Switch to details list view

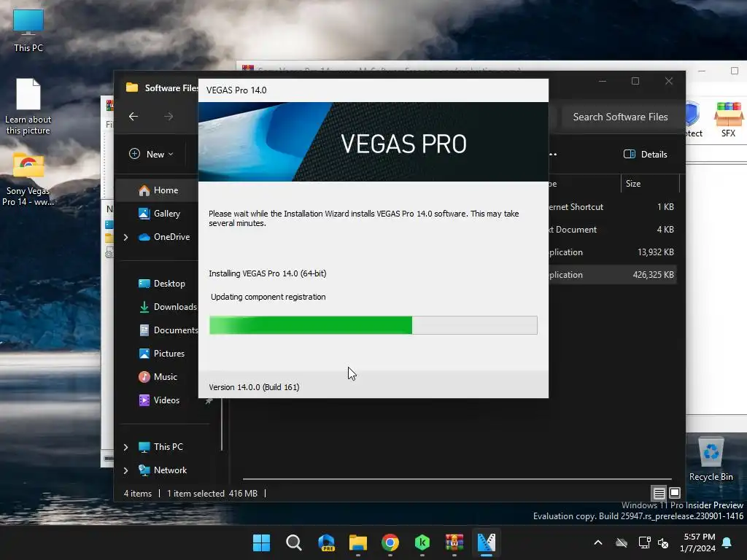(x=659, y=494)
